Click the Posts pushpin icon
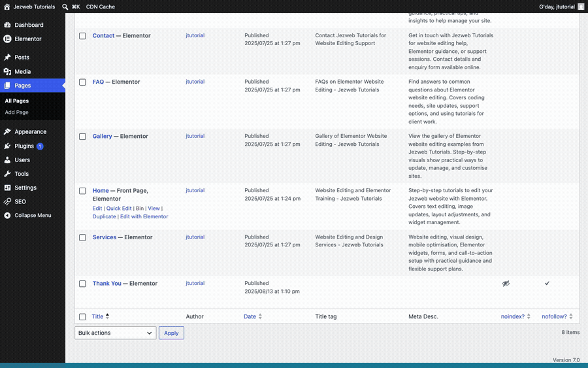The height and width of the screenshot is (368, 588). 7,57
